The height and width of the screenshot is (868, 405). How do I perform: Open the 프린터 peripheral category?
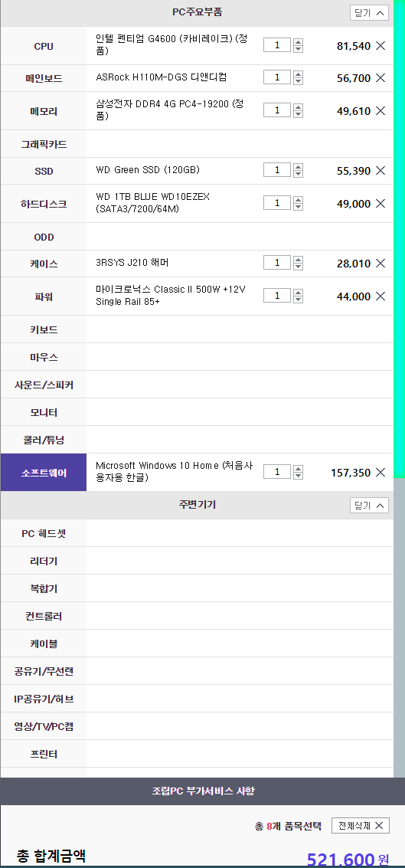(x=44, y=755)
